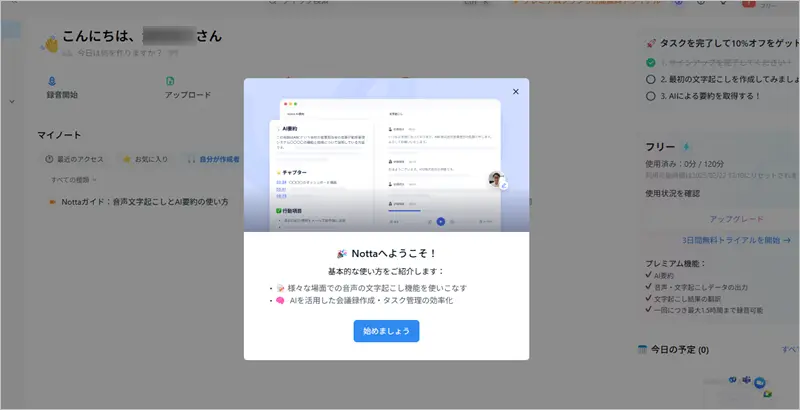Viewport: 800px width, 410px height.
Task: Click the Webex icon near Teams
Action: [733, 380]
